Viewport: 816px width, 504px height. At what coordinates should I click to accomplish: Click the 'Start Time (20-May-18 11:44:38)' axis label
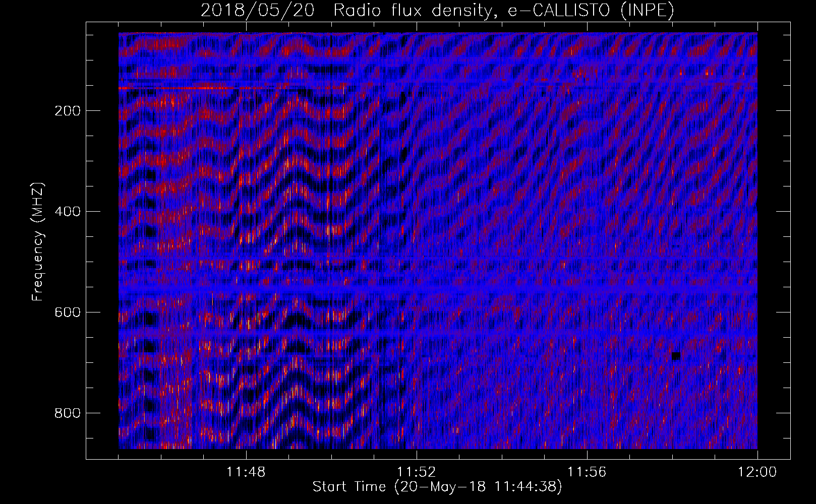[437, 487]
